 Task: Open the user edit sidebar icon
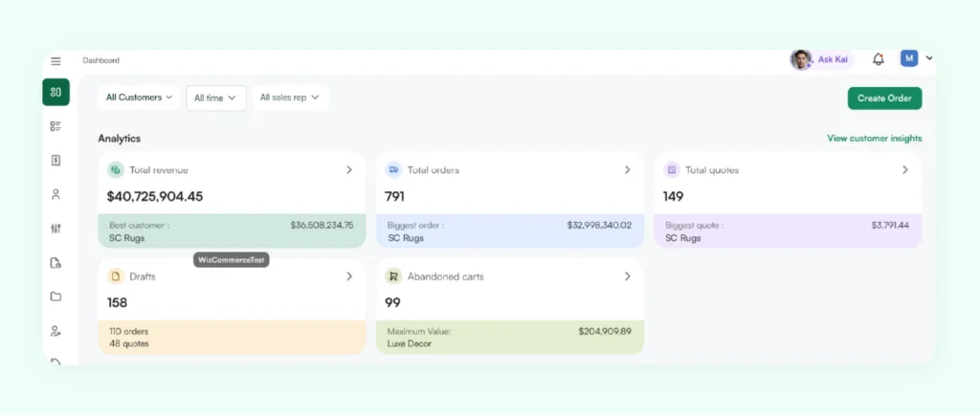56,331
